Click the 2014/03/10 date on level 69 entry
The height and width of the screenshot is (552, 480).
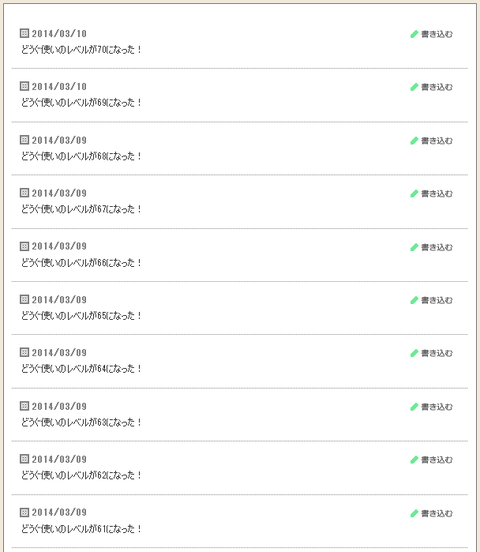(59, 87)
